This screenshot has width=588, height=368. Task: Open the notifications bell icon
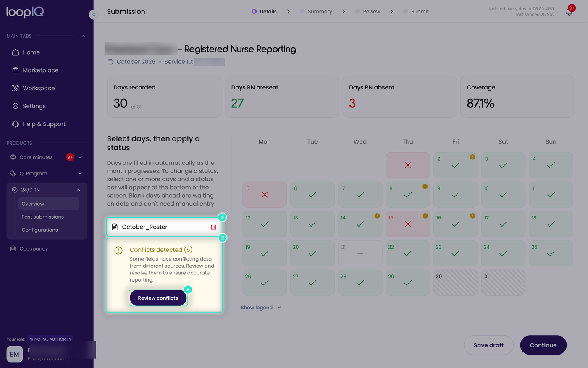pyautogui.click(x=569, y=12)
